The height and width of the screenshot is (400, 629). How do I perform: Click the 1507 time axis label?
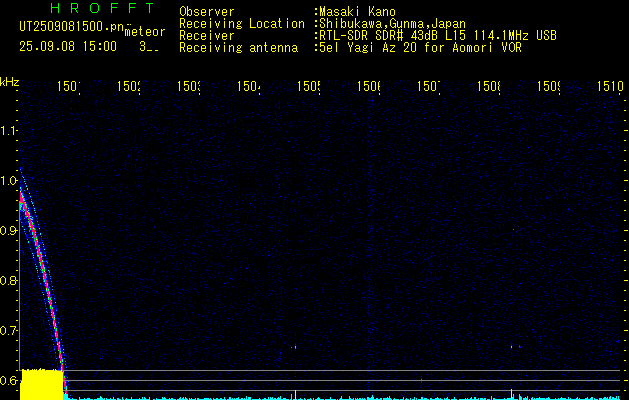pos(429,86)
